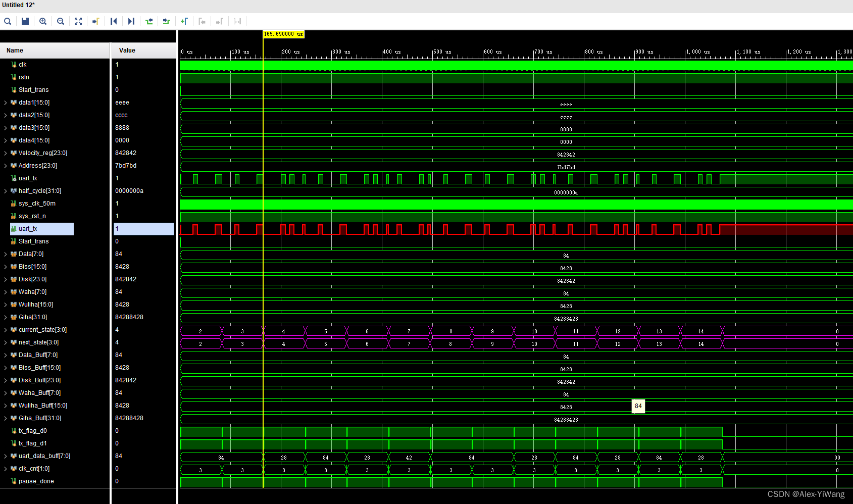The height and width of the screenshot is (504, 853).
Task: Select the sys_clk_50m signal row
Action: tap(37, 204)
